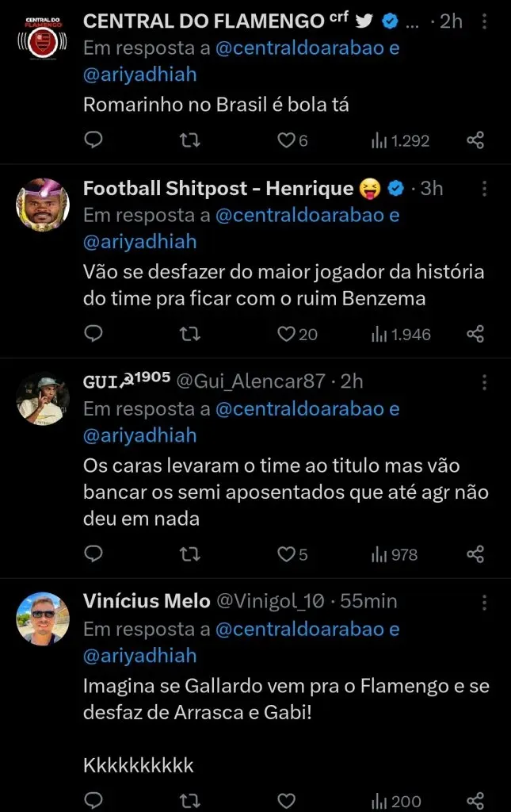Retweet Central do Flamengo's reply
This screenshot has width=511, height=812.
189,140
